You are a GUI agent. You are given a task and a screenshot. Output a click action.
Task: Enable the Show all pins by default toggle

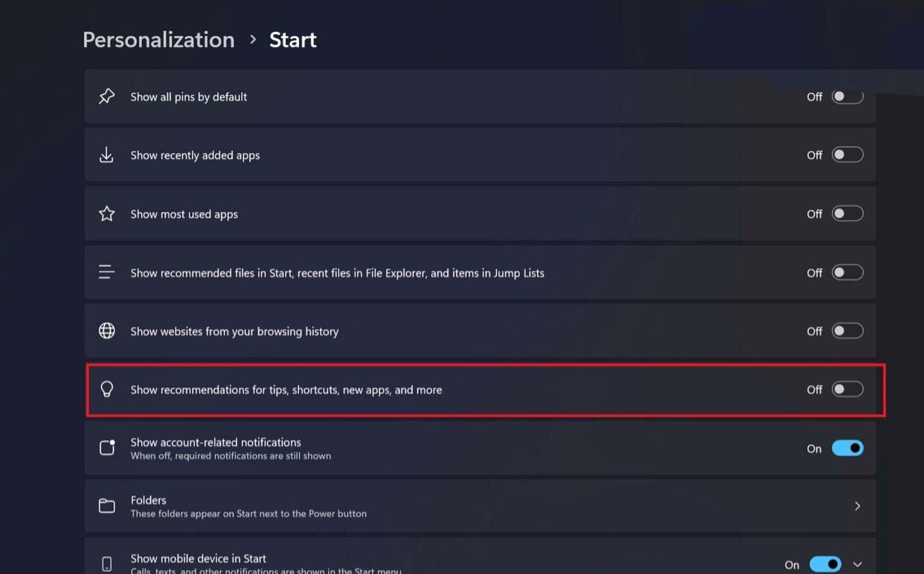click(x=847, y=97)
